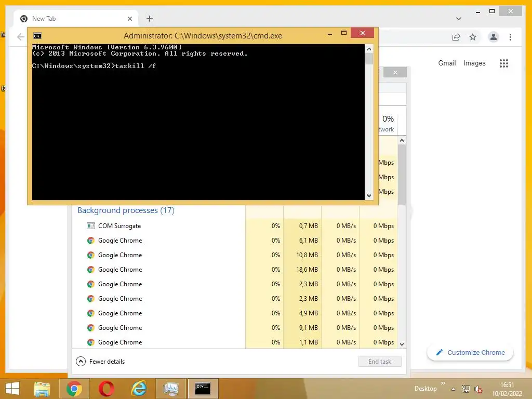This screenshot has height=399, width=532.
Task: Click the Task Manager scrollbar up arrow
Action: pyautogui.click(x=402, y=140)
